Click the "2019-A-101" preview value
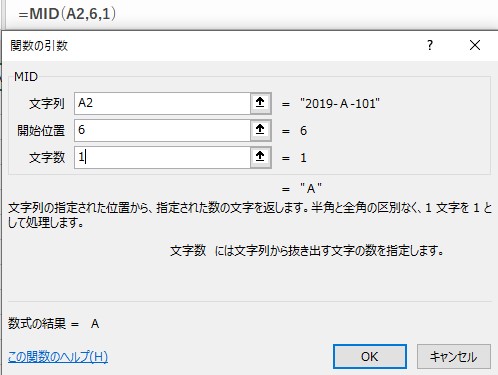 [x=340, y=104]
